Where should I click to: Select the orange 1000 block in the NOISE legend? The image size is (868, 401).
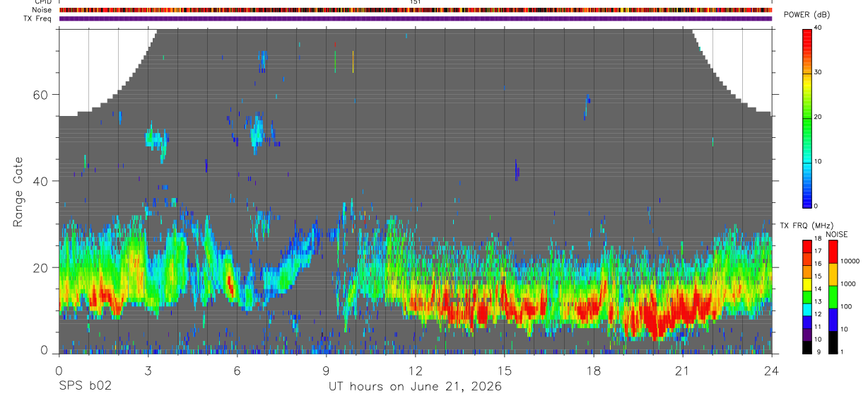[x=833, y=273]
